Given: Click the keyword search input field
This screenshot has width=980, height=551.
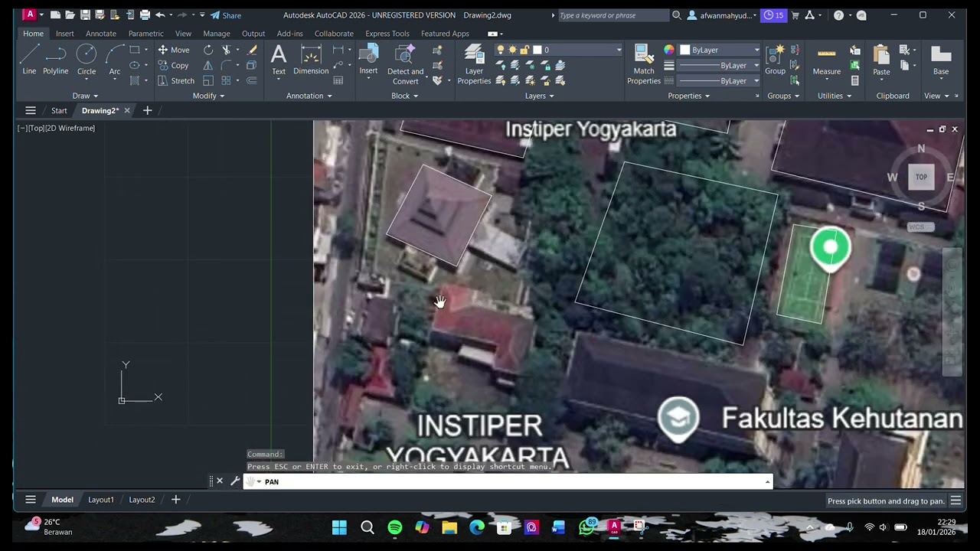Looking at the screenshot, I should (612, 15).
